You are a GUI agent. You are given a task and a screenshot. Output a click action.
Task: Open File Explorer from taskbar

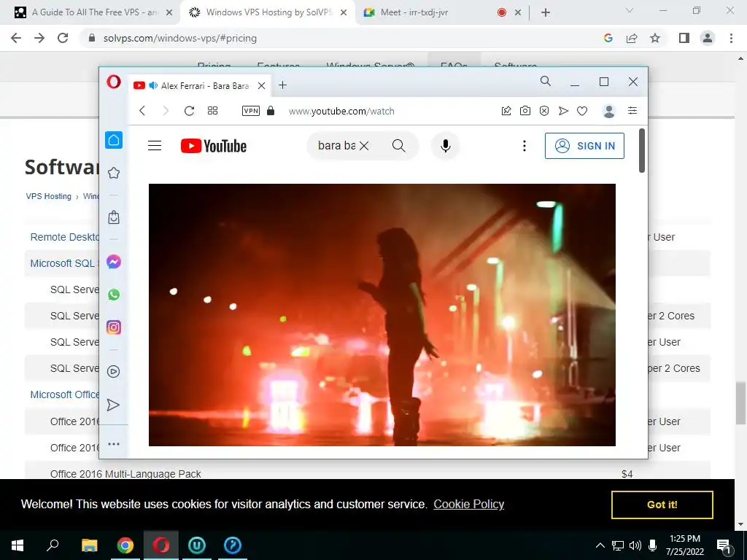coord(90,545)
